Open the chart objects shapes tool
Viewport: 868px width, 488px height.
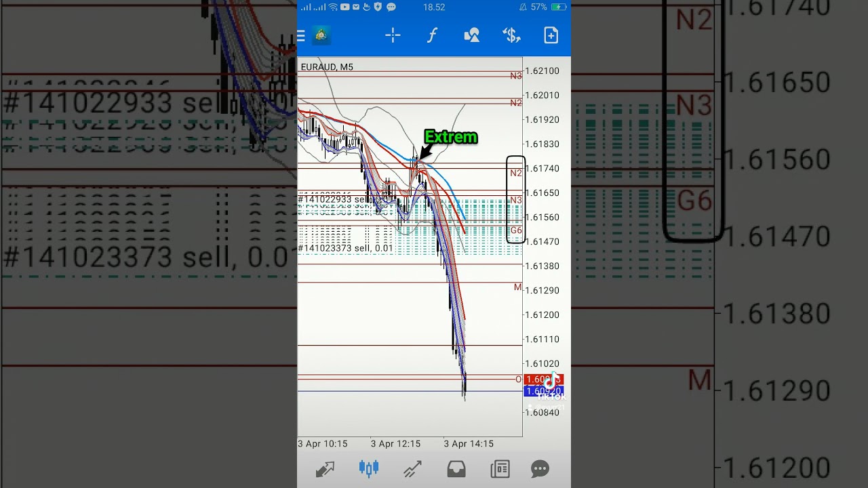[472, 35]
